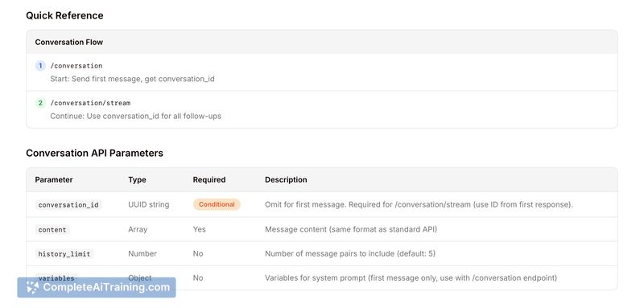This screenshot has height=308, width=644.
Task: Click 'Start: Send first message' description
Action: pos(132,79)
